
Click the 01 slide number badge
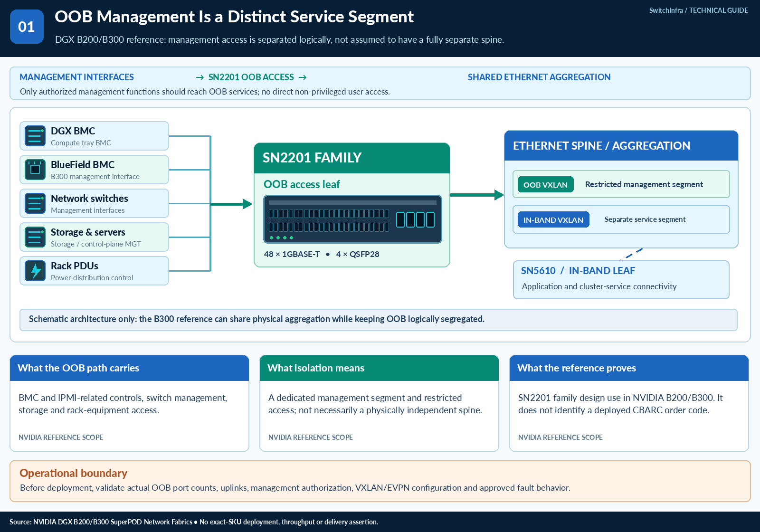coord(27,27)
